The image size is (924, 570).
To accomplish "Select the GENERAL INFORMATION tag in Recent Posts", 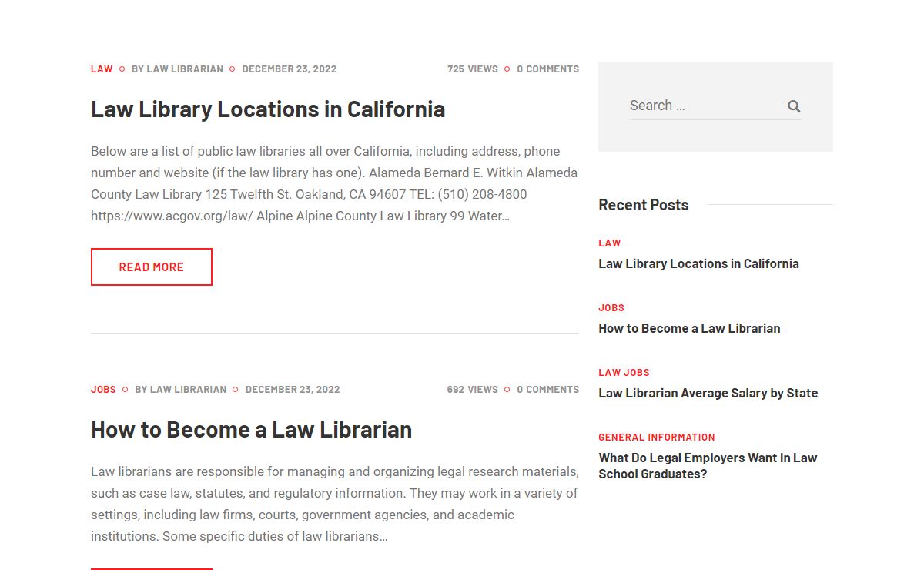I will point(657,437).
